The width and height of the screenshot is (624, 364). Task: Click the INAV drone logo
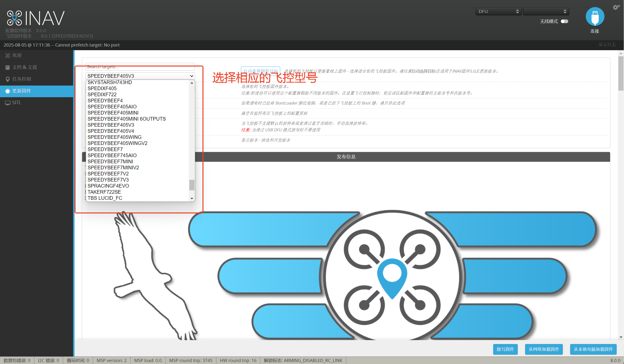[14, 18]
